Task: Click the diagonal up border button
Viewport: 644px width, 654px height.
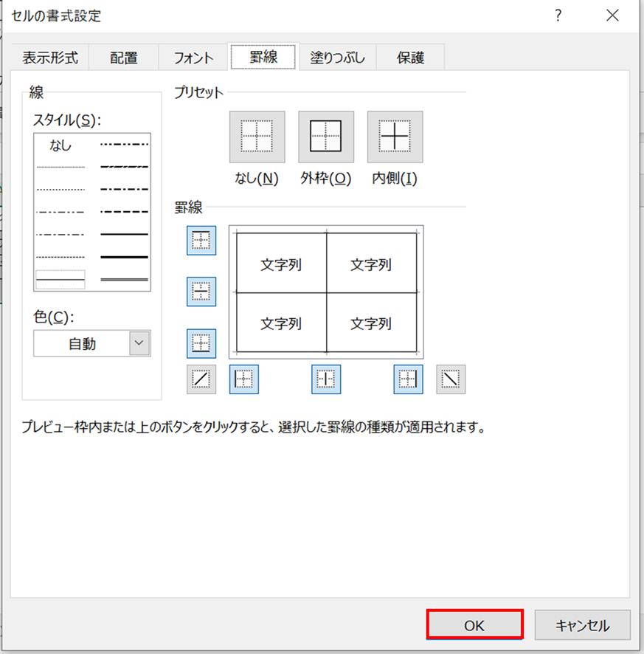Action: tap(201, 379)
